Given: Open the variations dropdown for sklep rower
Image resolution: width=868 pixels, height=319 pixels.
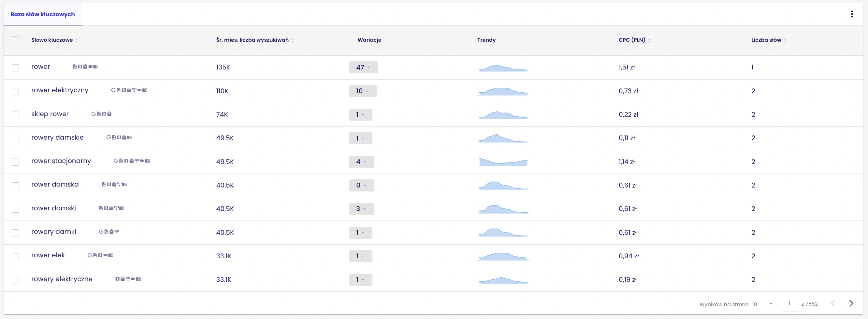Looking at the screenshot, I should click(361, 115).
